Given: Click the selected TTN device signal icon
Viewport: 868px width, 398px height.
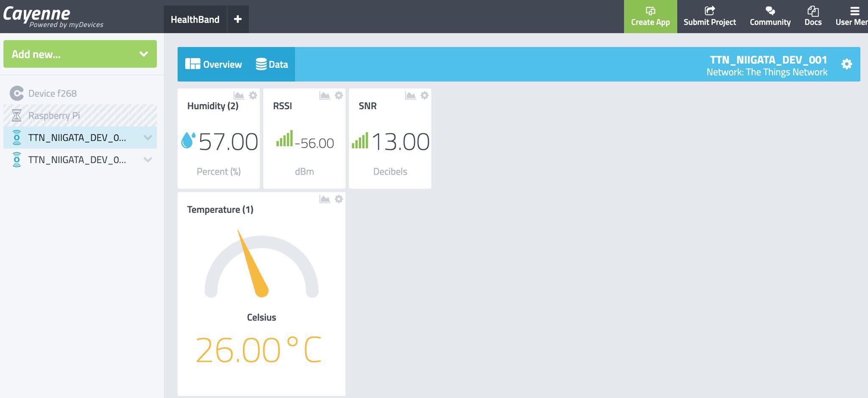Looking at the screenshot, I should click(x=17, y=138).
